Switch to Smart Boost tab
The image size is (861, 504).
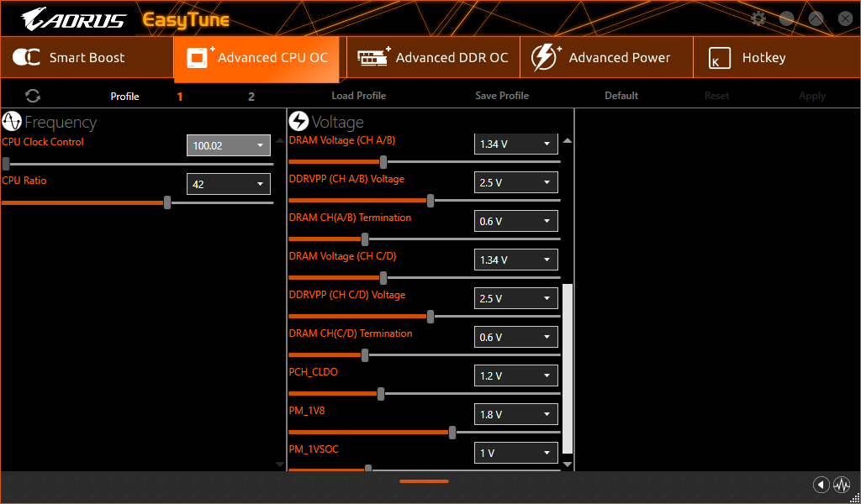tap(87, 57)
